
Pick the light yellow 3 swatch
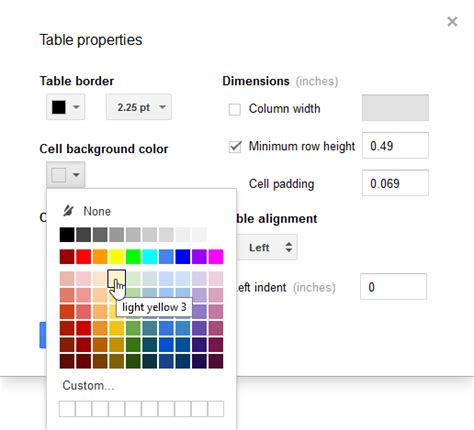[x=117, y=279]
